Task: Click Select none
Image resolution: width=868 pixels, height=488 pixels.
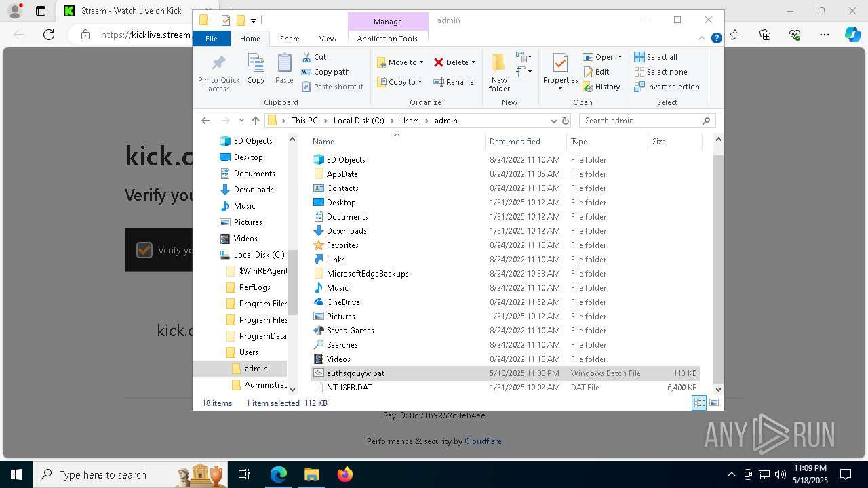Action: pos(661,72)
